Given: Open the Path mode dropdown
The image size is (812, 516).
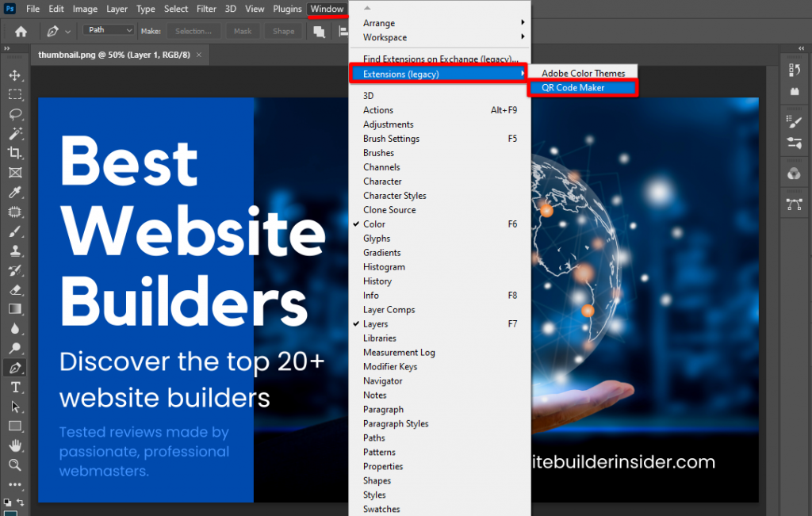Looking at the screenshot, I should pos(108,29).
